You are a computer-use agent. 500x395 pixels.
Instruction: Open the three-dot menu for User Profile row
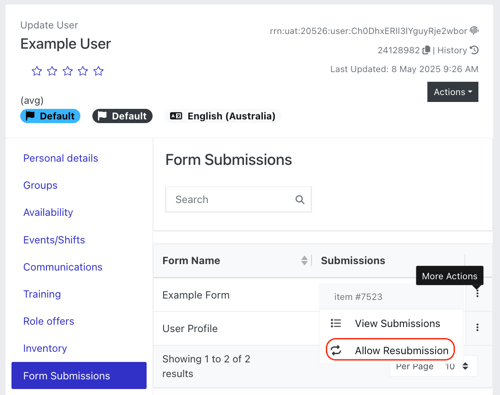coord(477,327)
